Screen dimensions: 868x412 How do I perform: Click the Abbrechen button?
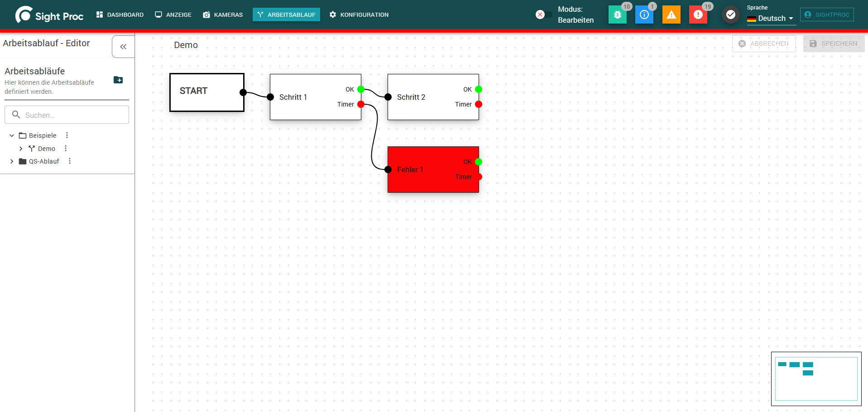[764, 44]
